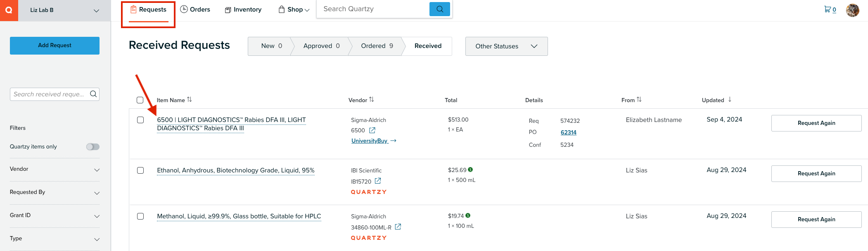Open the LIGHT DIAGNOSTICS Rabies DFA III item
Viewport: 868px width, 251px height.
(x=231, y=124)
